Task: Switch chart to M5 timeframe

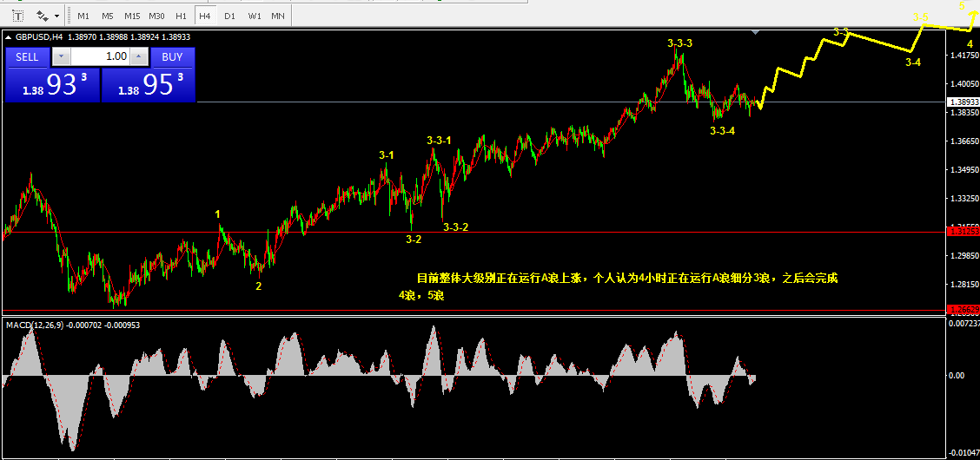Action: (x=108, y=16)
